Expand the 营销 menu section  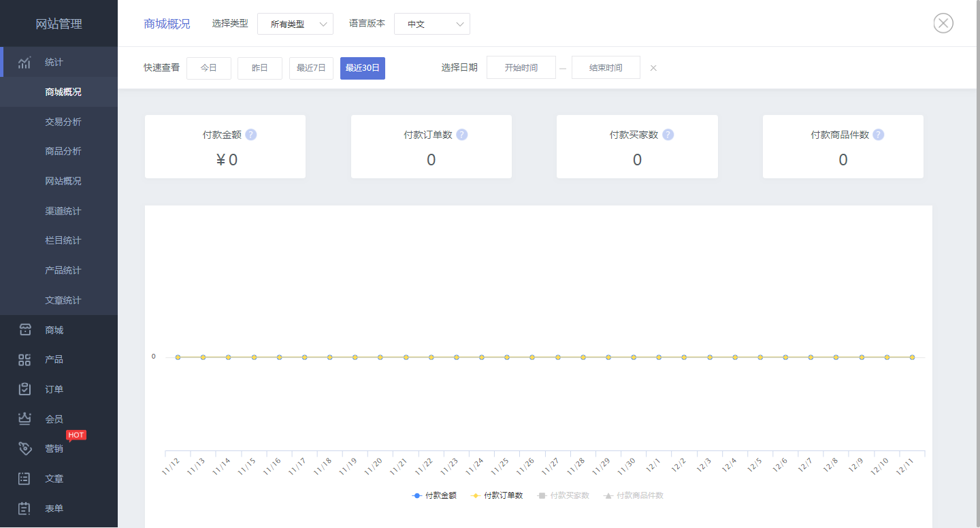click(59, 448)
